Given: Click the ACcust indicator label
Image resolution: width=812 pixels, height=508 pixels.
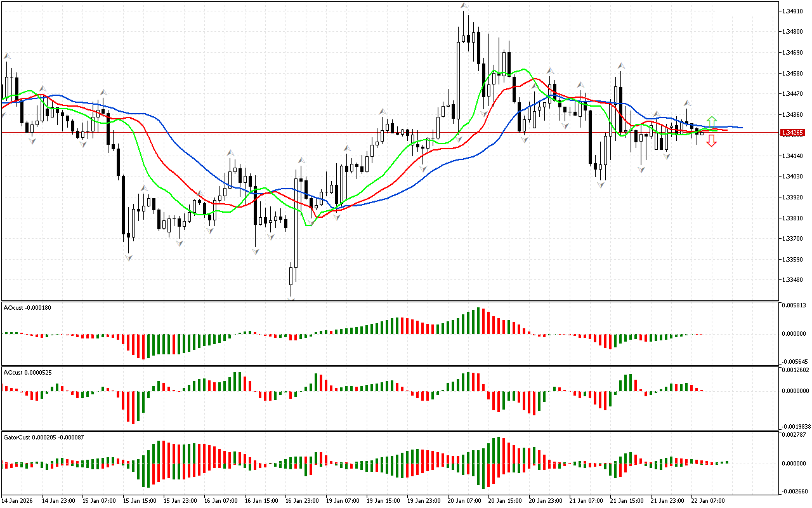Looking at the screenshot, I should click(x=27, y=371).
